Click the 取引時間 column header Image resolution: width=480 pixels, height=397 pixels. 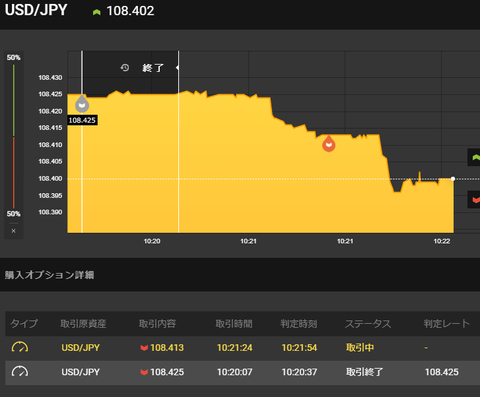click(234, 323)
